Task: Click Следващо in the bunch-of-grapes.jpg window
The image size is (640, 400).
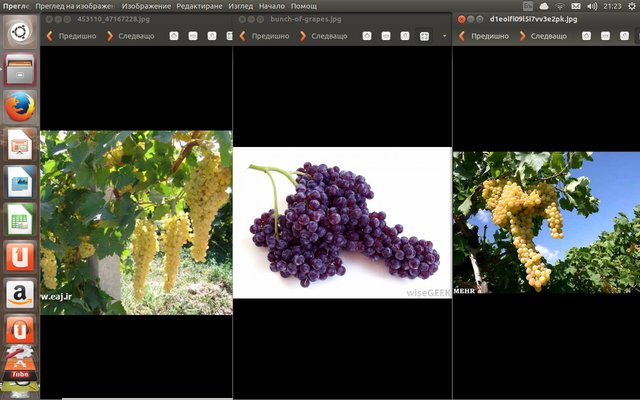Action: tap(324, 36)
